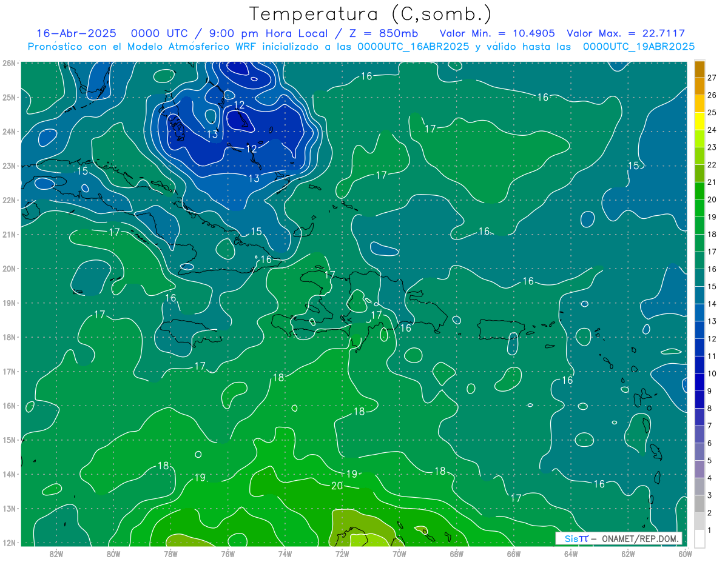Click the bright yellow swatch in color scale

coord(699,121)
